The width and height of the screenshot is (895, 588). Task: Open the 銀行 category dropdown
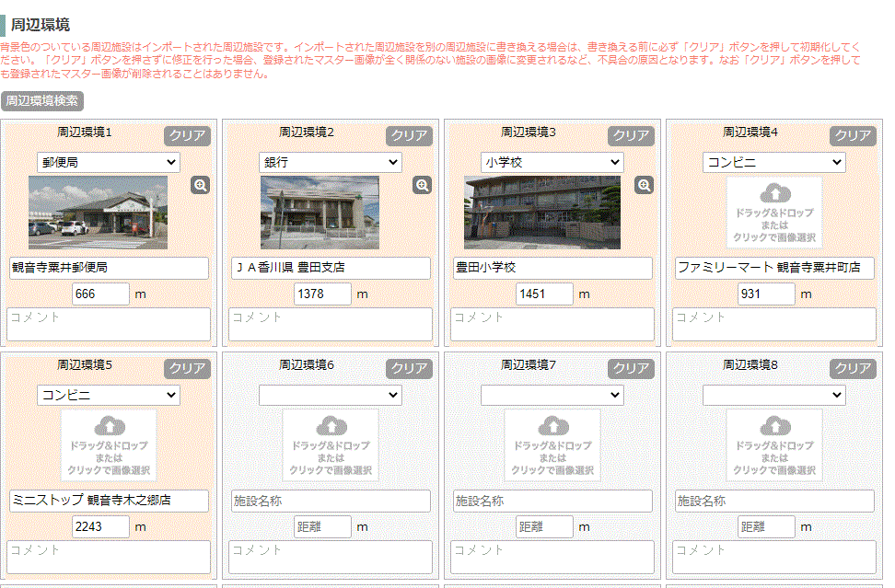(331, 163)
